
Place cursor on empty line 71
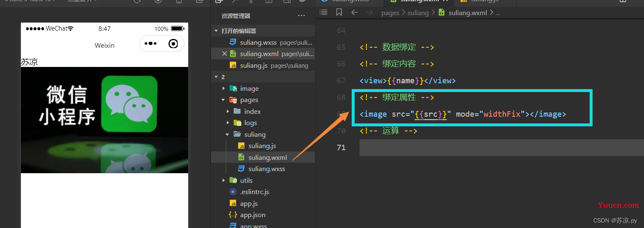click(502, 148)
